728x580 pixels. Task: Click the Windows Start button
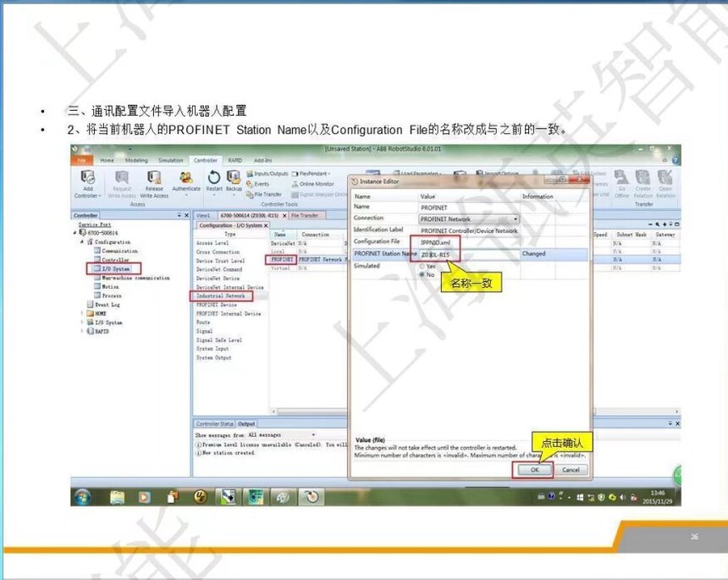point(83,497)
